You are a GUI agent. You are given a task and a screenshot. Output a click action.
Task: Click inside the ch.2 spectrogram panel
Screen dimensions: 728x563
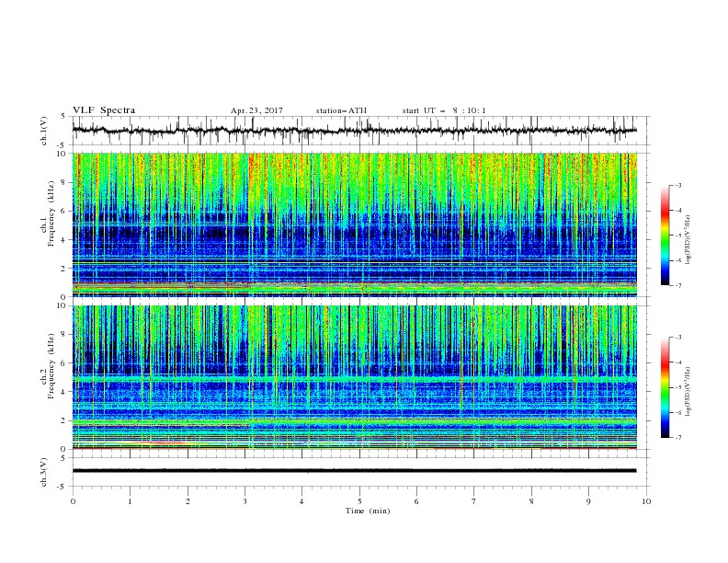[354, 377]
